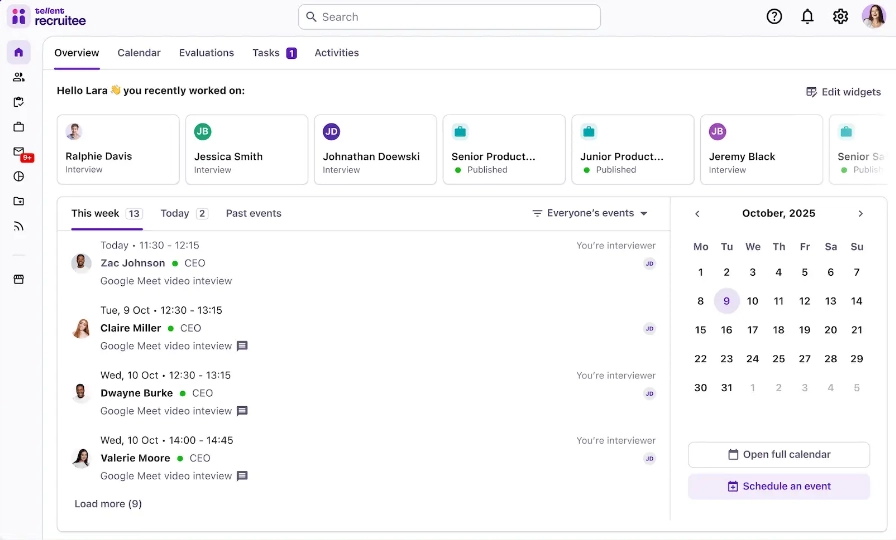Expand the Everyone's events filter dropdown

tap(590, 213)
